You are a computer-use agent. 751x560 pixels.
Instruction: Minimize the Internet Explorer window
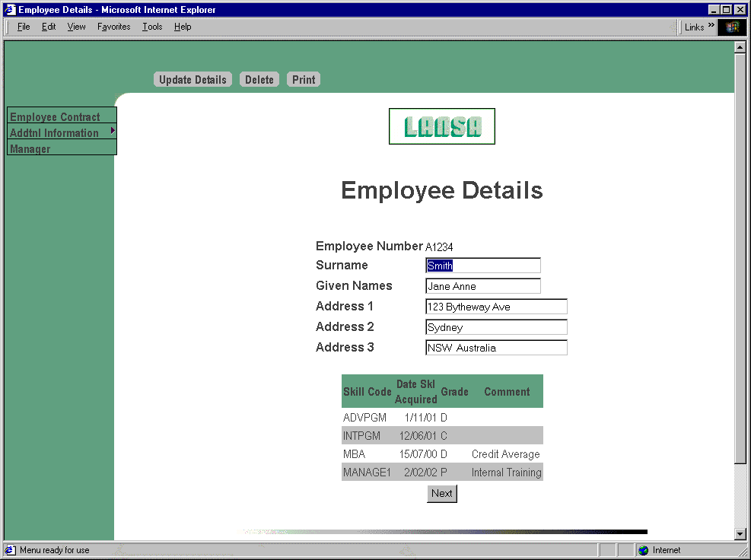tap(714, 10)
